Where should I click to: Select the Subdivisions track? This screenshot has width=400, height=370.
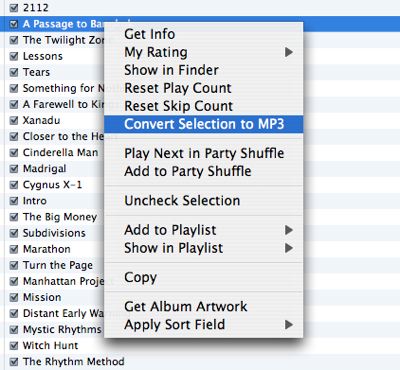point(54,233)
